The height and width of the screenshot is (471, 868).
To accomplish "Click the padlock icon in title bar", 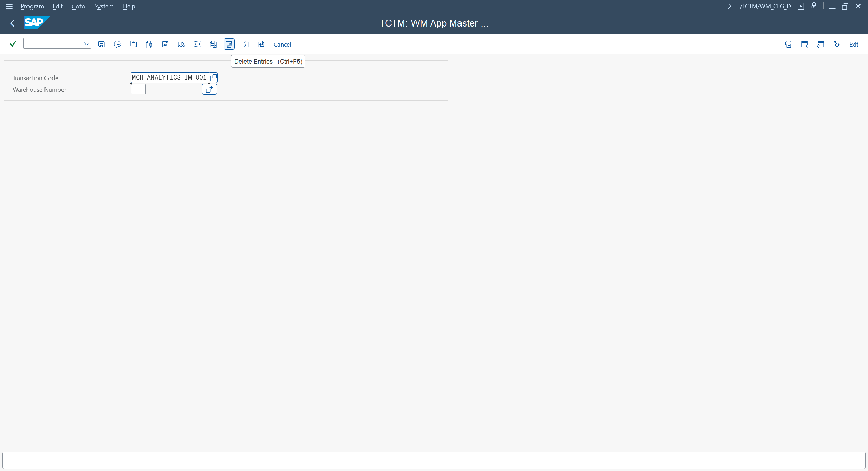I will pyautogui.click(x=814, y=6).
